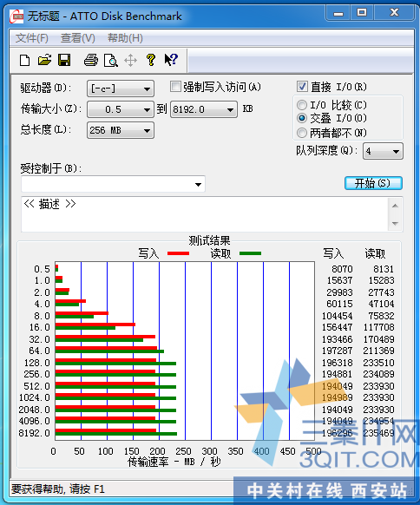This screenshot has height=505, width=420.
Task: Open a saved benchmark file
Action: [x=44, y=60]
